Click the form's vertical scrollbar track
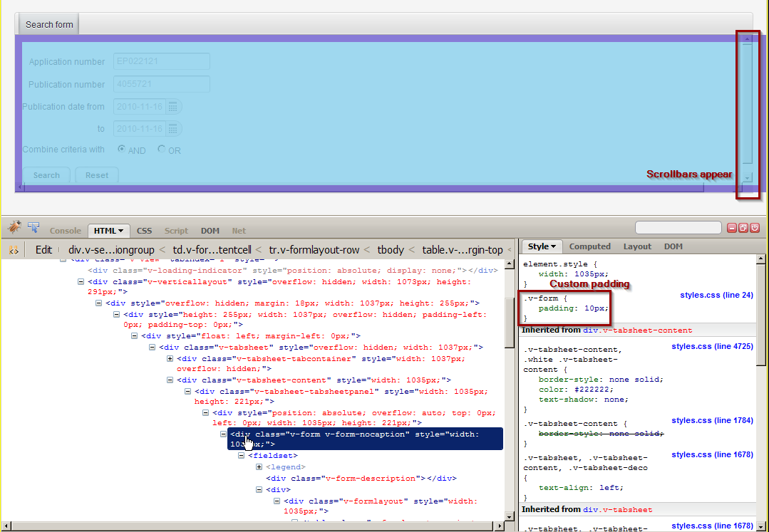Screen dimensions: 769x532 (747, 107)
